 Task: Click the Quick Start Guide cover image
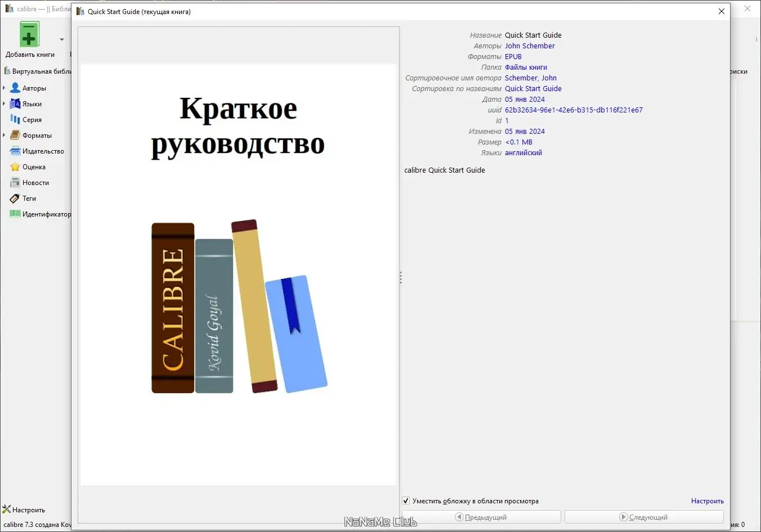(239, 274)
